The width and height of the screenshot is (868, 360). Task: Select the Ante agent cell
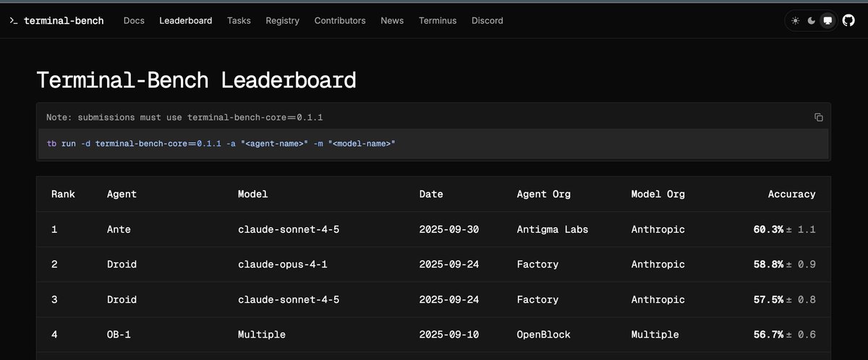(x=119, y=229)
